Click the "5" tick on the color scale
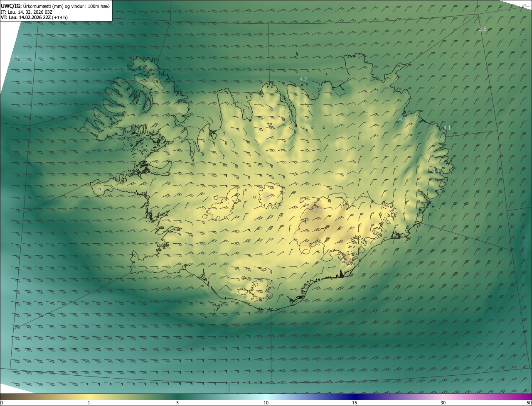Viewport: 532px width, 406px height. (177, 403)
